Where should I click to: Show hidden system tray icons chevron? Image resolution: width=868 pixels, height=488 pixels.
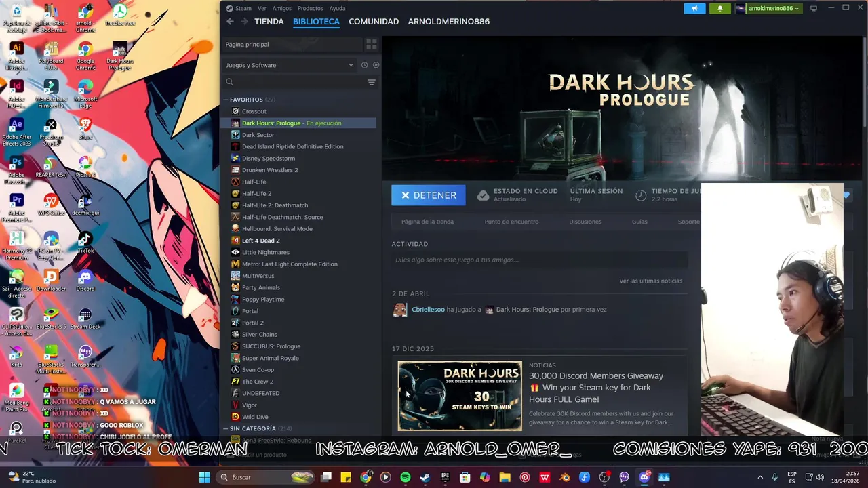tap(759, 477)
